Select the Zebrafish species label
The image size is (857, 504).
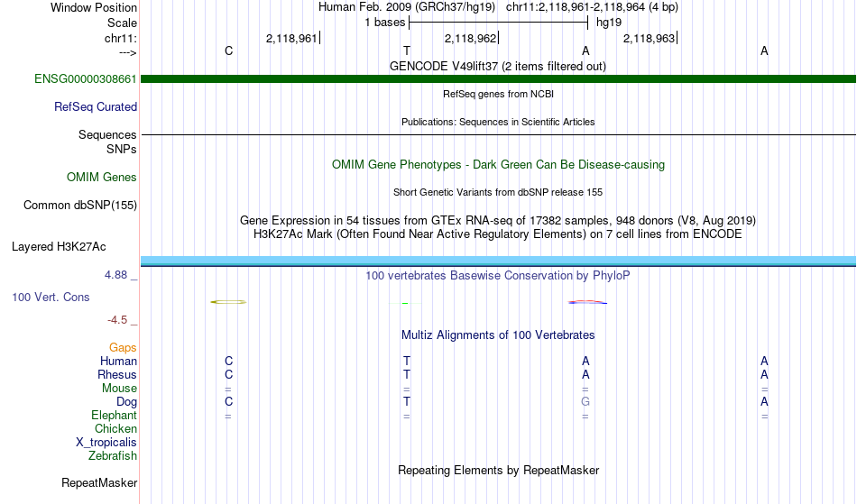coord(113,456)
